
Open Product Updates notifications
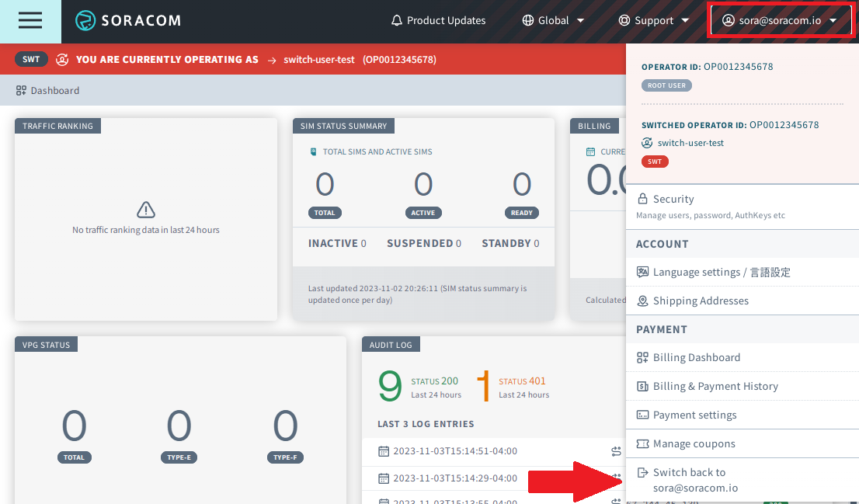[438, 21]
